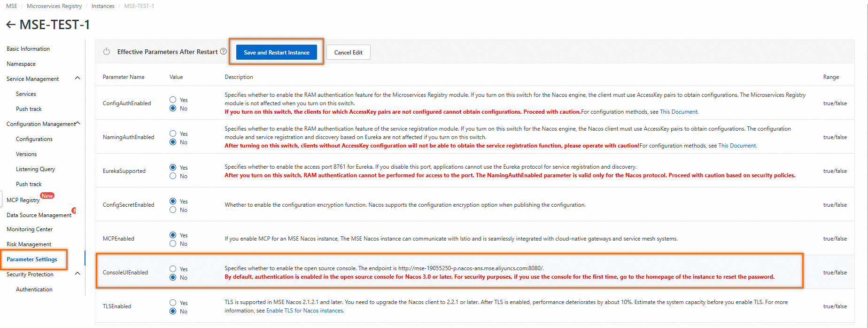The width and height of the screenshot is (868, 328).
Task: Click the New badge on MCP Registry
Action: click(x=47, y=195)
